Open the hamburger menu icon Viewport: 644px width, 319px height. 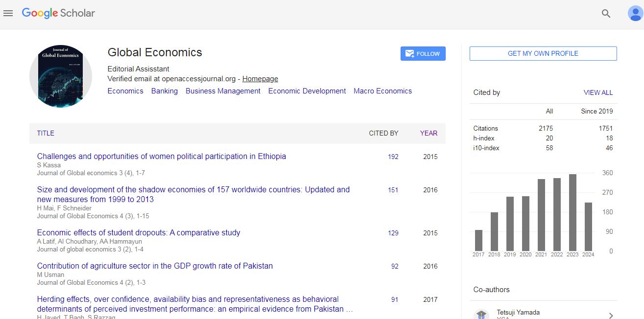pos(8,13)
